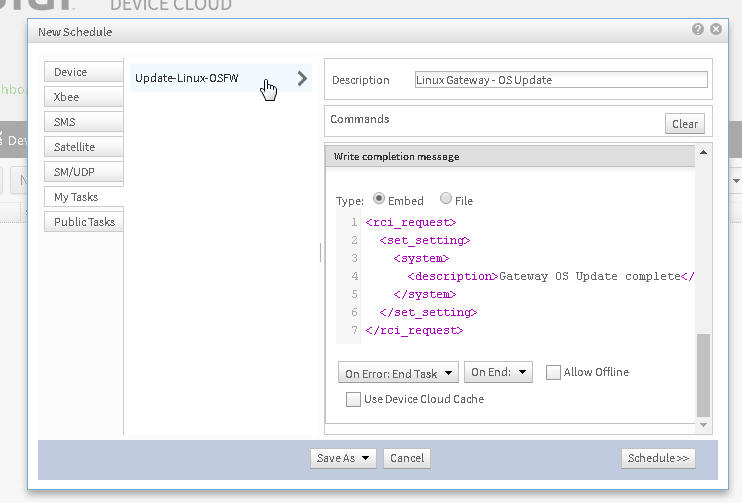Click the help question mark icon
742x503 pixels.
[698, 30]
